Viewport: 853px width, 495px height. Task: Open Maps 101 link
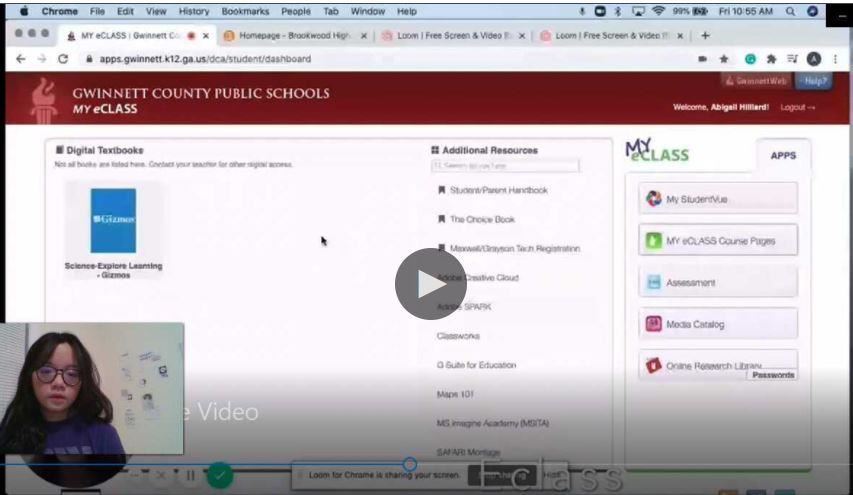point(455,394)
